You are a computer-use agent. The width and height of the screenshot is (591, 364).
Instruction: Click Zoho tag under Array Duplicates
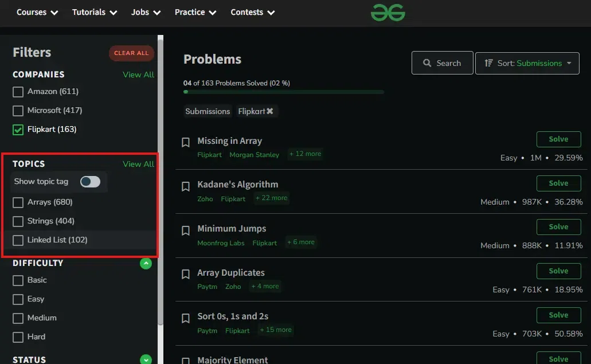pos(233,287)
